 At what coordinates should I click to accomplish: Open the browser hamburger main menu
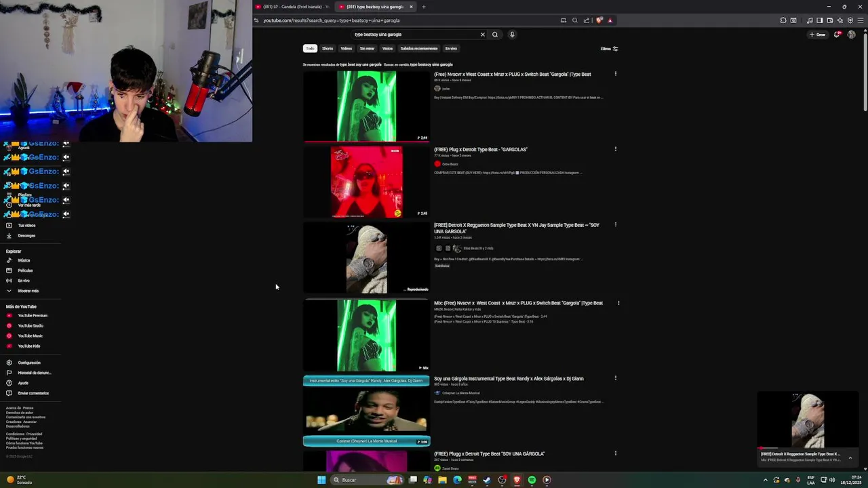[861, 20]
